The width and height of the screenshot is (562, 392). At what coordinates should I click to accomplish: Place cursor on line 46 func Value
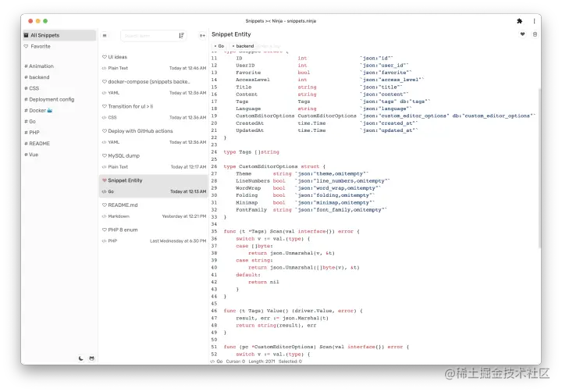click(293, 311)
